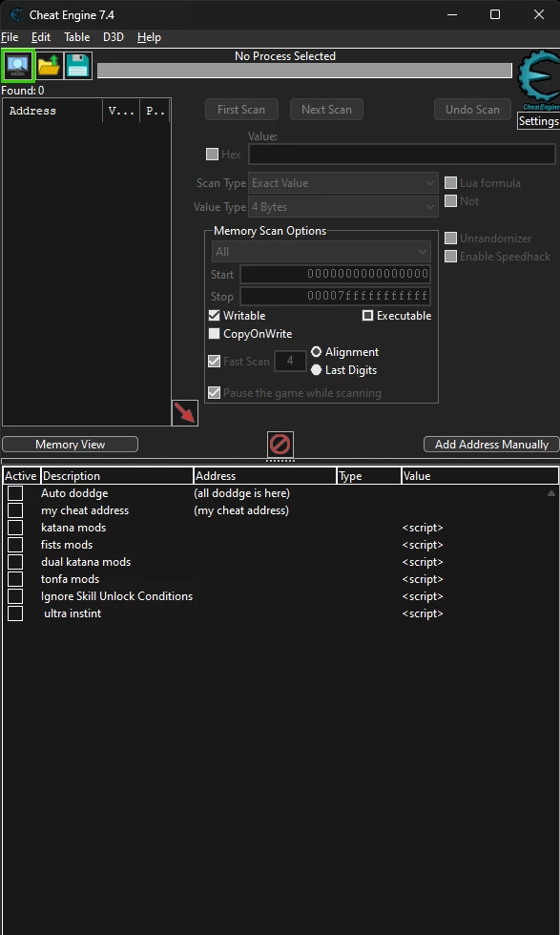The height and width of the screenshot is (935, 560).
Task: Enable the fists mods script checkbox
Action: (15, 545)
